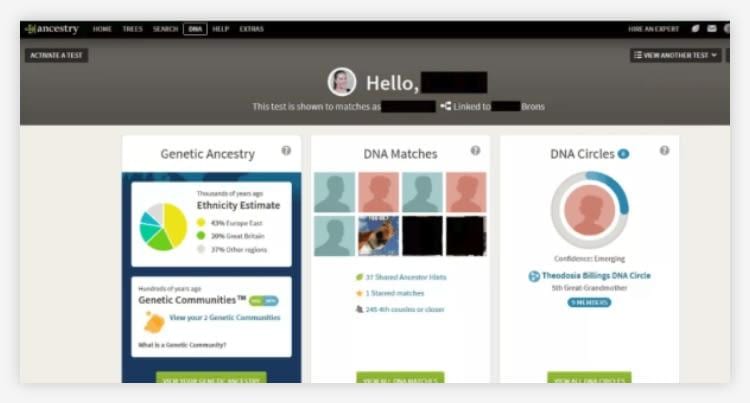Click the orange community map icon

154,322
